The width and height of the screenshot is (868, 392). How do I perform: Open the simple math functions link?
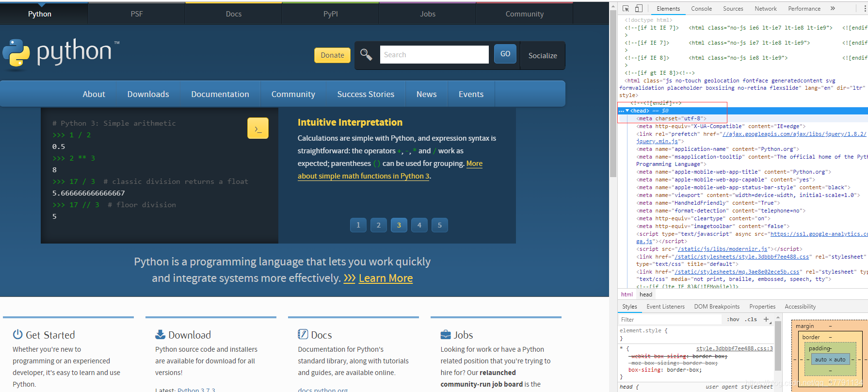pyautogui.click(x=364, y=176)
